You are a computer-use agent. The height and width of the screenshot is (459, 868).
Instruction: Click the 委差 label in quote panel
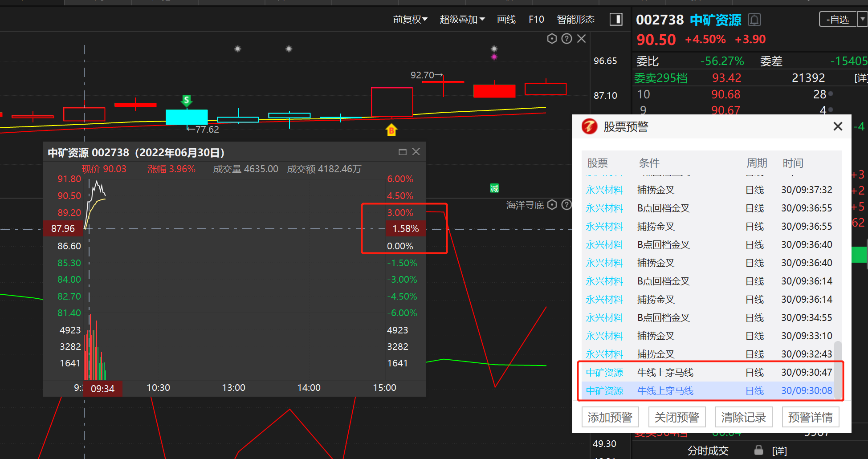pyautogui.click(x=771, y=61)
